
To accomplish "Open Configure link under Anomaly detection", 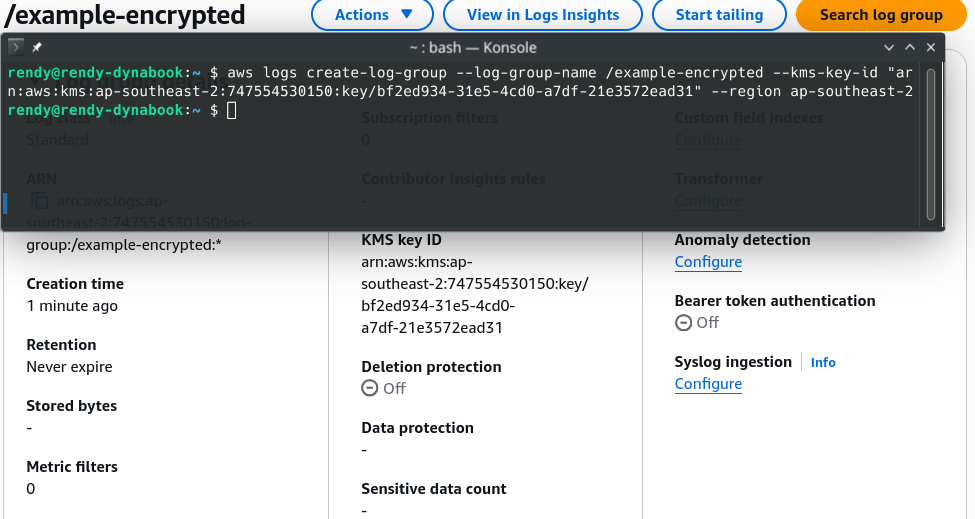I will 708,262.
